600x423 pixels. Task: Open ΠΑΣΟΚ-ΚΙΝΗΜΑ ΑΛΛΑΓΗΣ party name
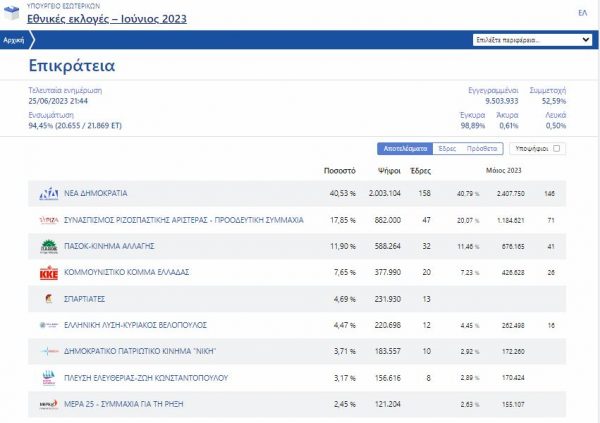[109, 246]
